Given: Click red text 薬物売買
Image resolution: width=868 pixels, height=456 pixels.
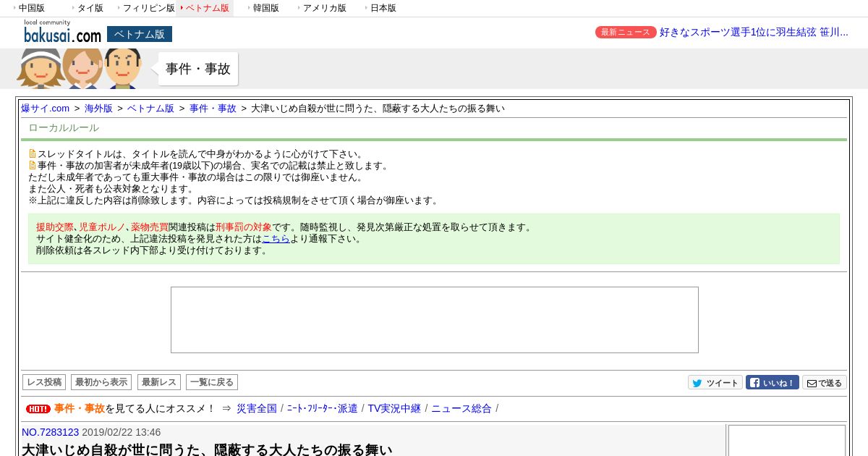Looking at the screenshot, I should [x=150, y=227].
